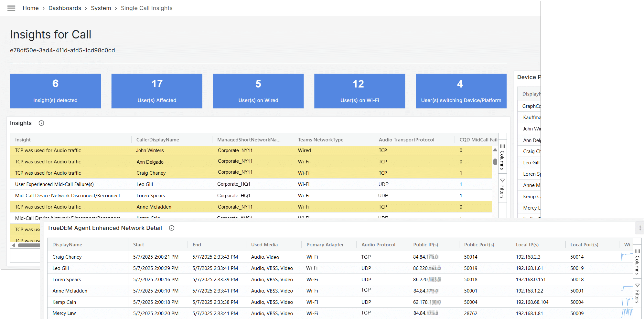Click Mercy Law's Wi-Fi sparkline chart

[x=627, y=313]
